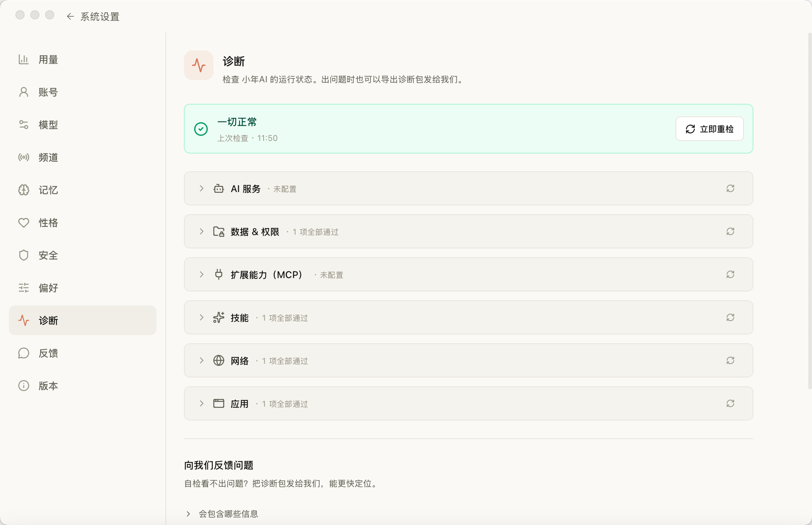Screen dimensions: 812x525
Task: Select the 频道 broadcast icon
Action: pyautogui.click(x=24, y=157)
